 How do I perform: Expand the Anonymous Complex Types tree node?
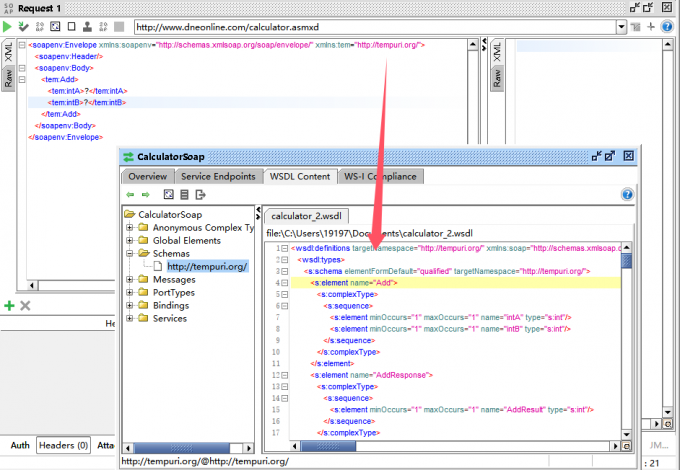pyautogui.click(x=129, y=227)
